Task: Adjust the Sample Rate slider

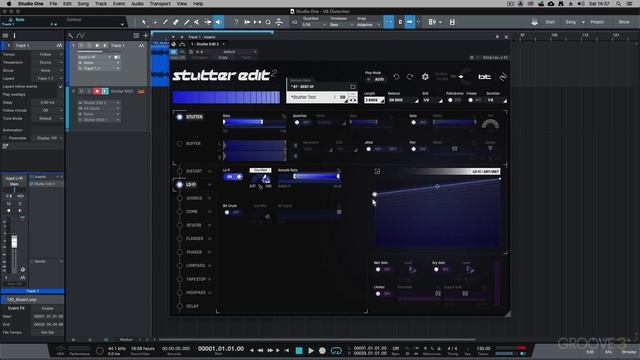Action: (309, 176)
